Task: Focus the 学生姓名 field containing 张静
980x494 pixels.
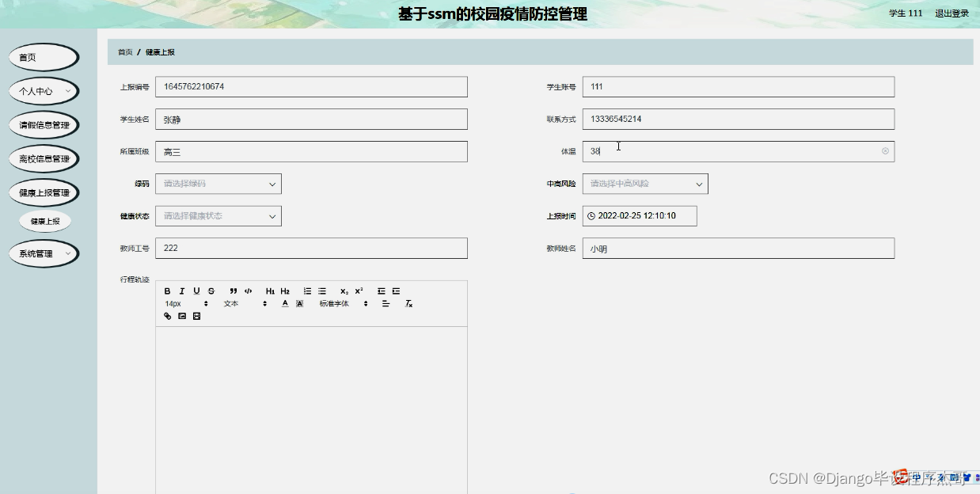Action: pyautogui.click(x=311, y=119)
